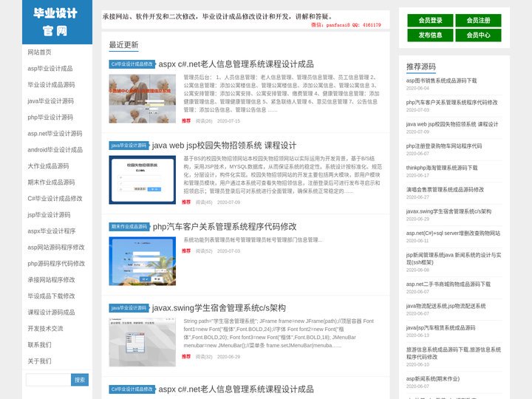Click the 最近更新 section heading
The width and height of the screenshot is (532, 399).
coord(123,45)
